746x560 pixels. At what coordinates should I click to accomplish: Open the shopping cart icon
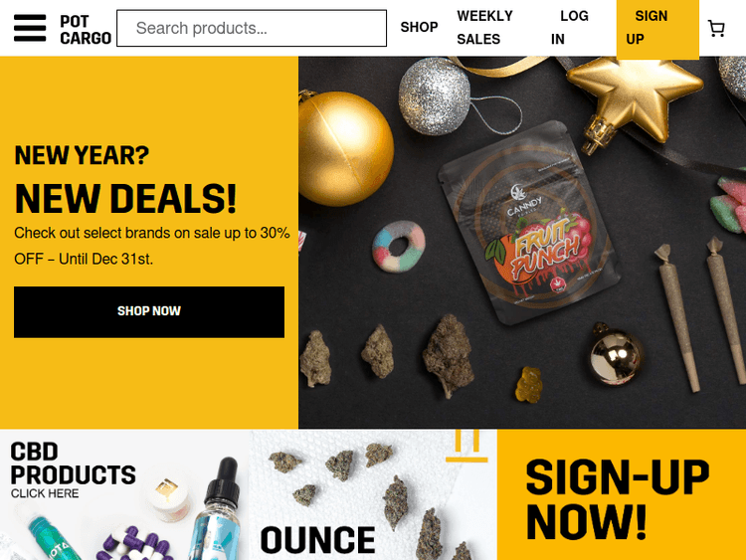pyautogui.click(x=716, y=29)
